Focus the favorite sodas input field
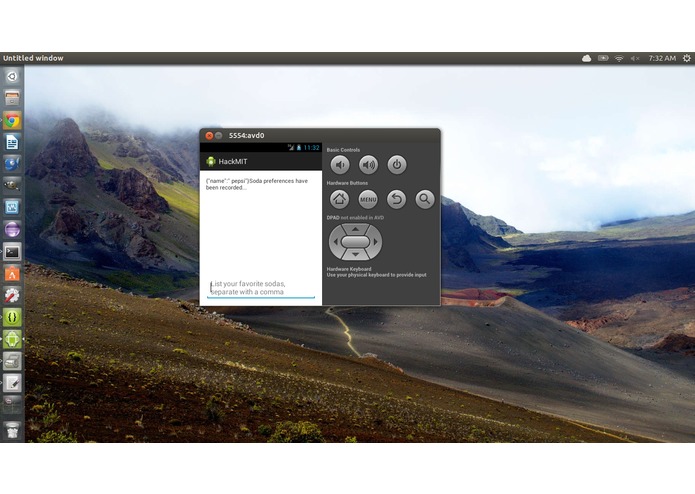The image size is (695, 494). [x=261, y=288]
